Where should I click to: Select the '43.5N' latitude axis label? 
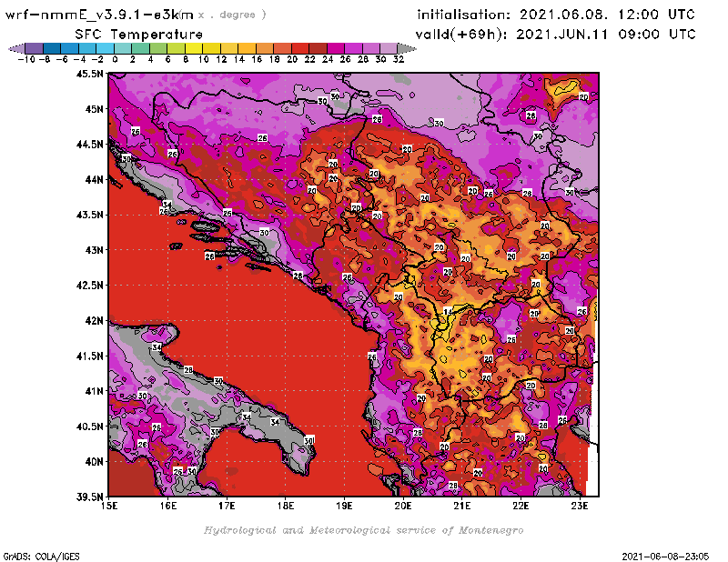pyautogui.click(x=89, y=215)
